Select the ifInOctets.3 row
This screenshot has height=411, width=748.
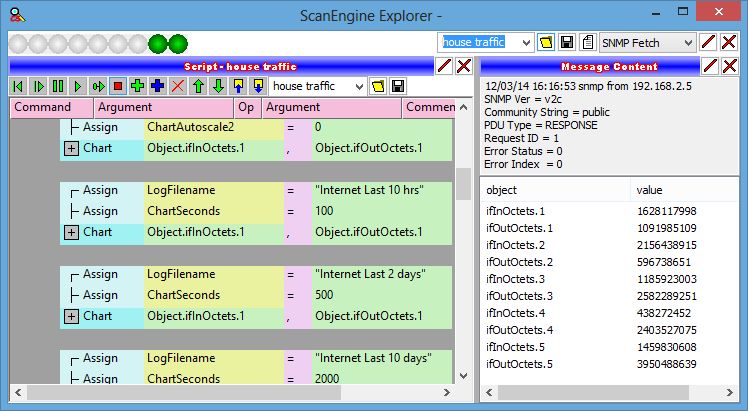515,279
